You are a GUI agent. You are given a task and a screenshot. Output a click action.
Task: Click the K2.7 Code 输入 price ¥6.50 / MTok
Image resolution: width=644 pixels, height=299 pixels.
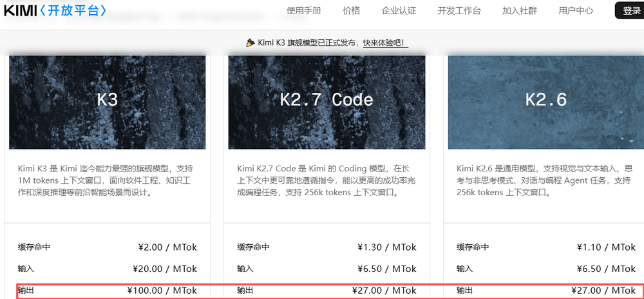pyautogui.click(x=386, y=269)
